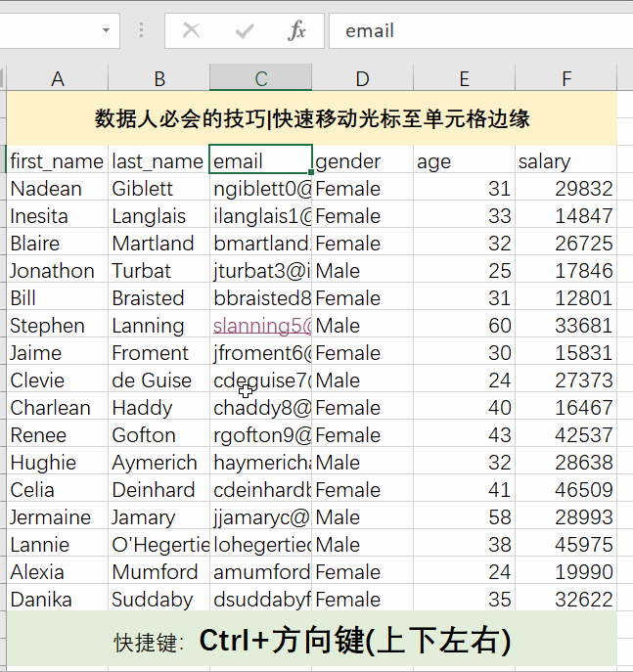Select cell containing Jermaine
The image size is (633, 672).
click(x=58, y=516)
